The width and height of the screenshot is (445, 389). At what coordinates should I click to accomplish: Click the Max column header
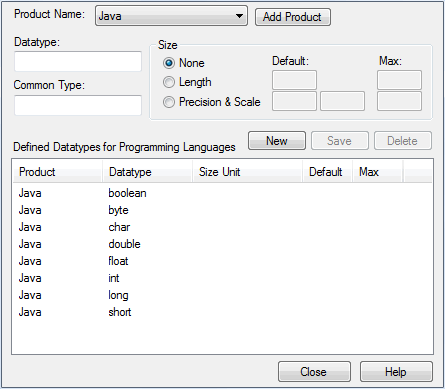tap(377, 172)
